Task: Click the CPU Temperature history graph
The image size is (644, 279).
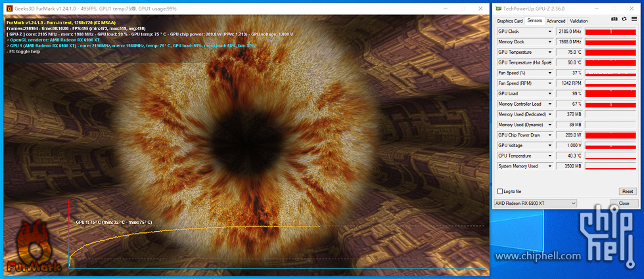Action: point(610,156)
